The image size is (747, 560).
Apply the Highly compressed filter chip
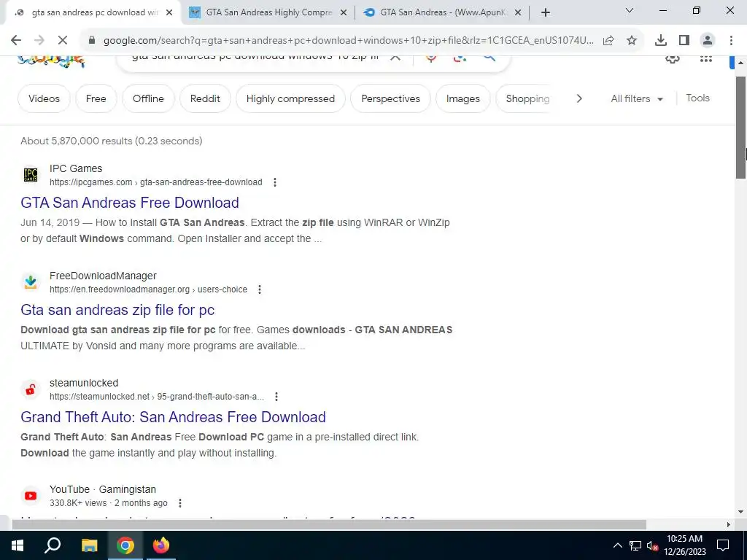(x=290, y=98)
